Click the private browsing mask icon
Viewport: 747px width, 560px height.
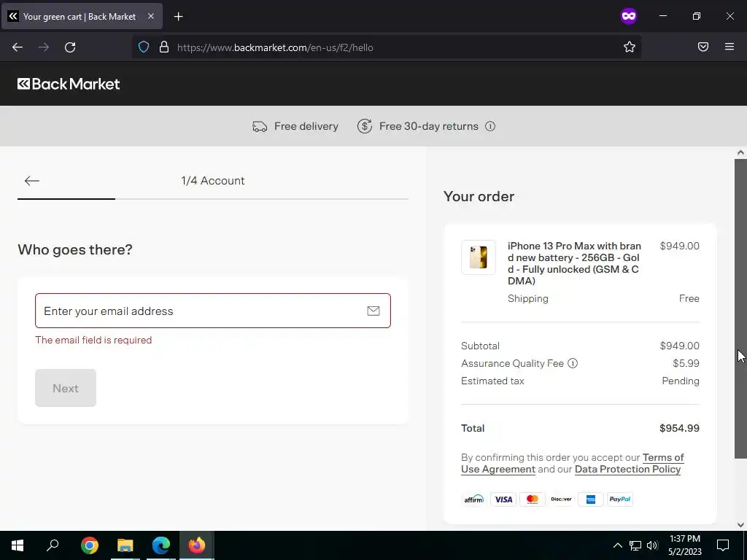(x=628, y=16)
